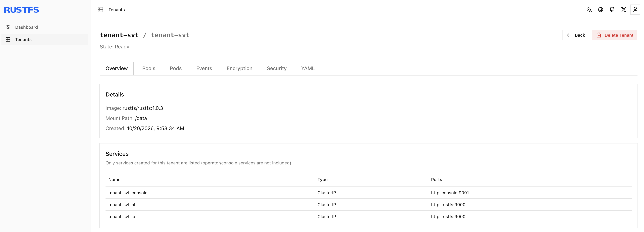Click the State: Ready text
Screen dimensions: 644x232
coord(115,47)
